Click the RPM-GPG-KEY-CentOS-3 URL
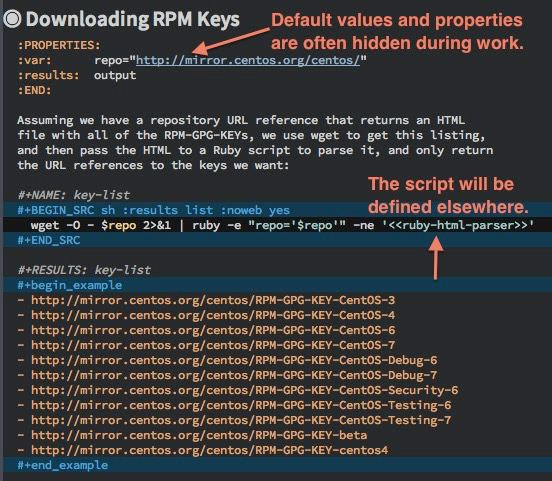552x481 pixels. click(x=213, y=300)
